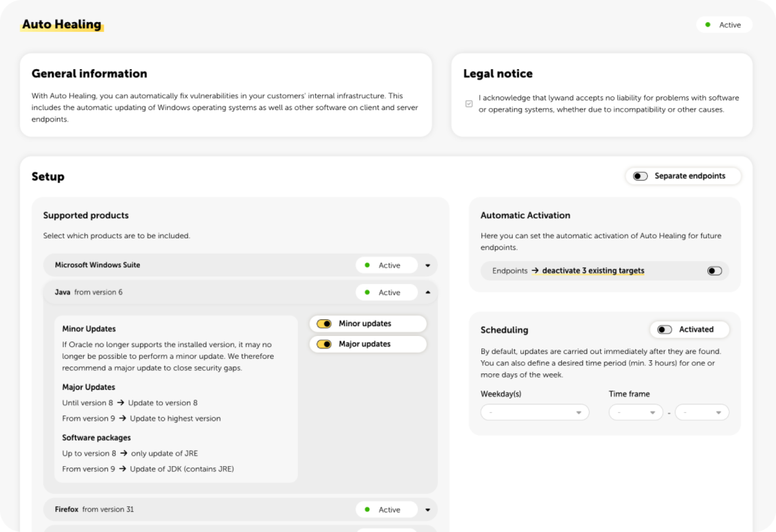Viewport: 776px width, 532px height.
Task: Click Microsoft Windows Suite Active badge
Action: tap(386, 265)
